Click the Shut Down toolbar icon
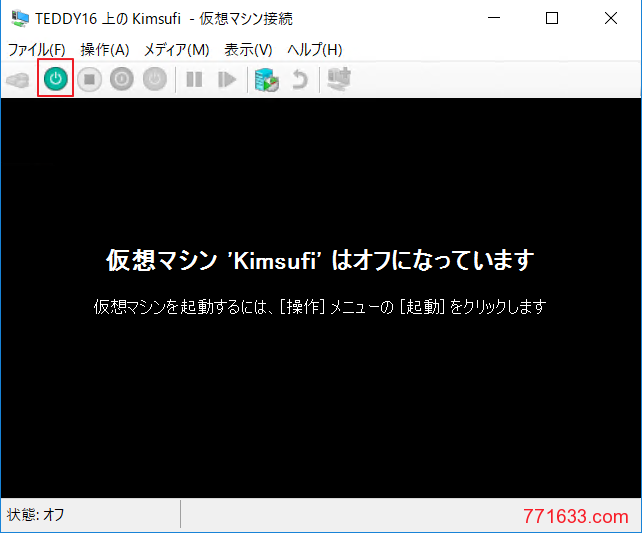 tap(122, 79)
